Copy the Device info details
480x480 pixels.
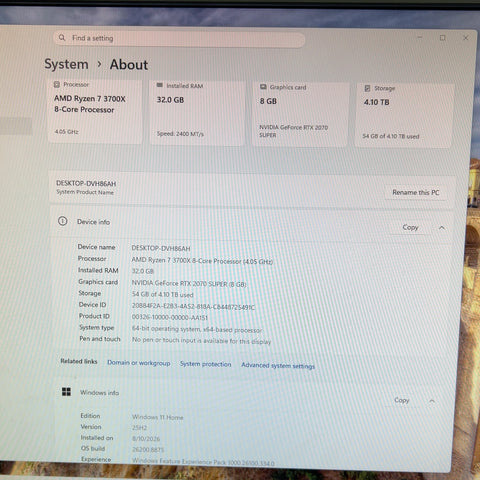(x=410, y=227)
